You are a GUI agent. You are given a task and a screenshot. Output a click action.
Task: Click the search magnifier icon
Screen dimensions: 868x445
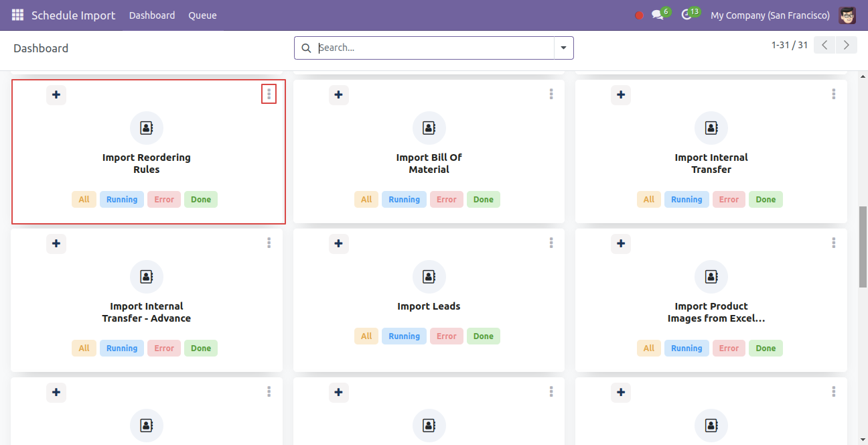click(x=307, y=48)
